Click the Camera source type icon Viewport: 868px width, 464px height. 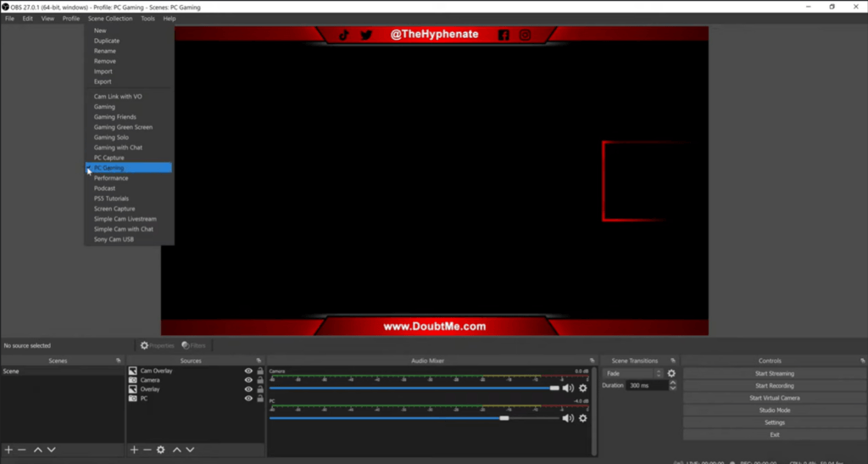point(133,380)
